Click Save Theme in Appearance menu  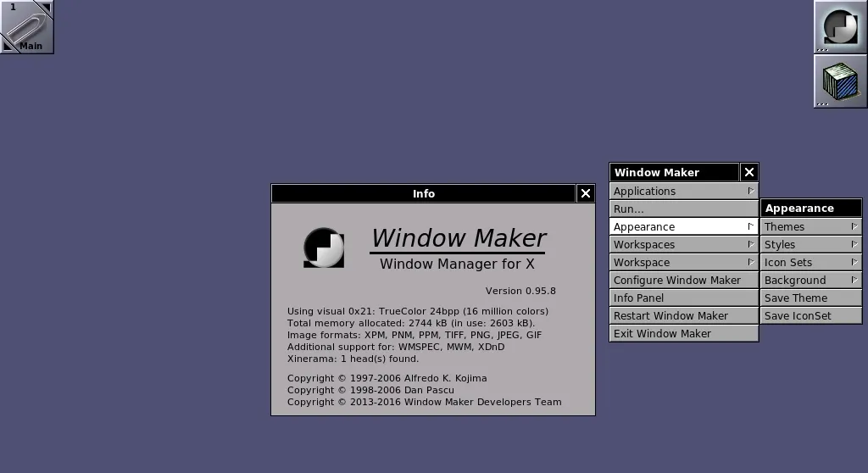coord(811,298)
